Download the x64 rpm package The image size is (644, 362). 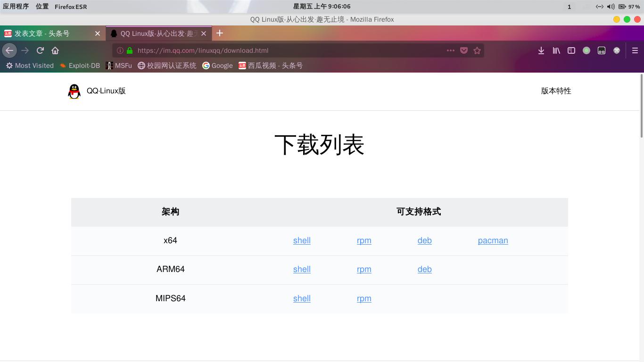[x=364, y=240]
